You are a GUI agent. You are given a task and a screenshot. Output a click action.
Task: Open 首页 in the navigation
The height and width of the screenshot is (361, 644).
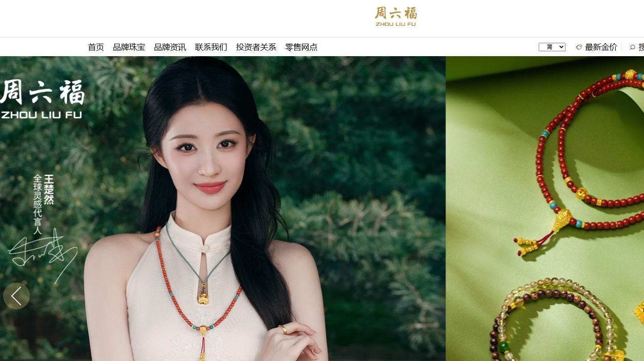[96, 47]
